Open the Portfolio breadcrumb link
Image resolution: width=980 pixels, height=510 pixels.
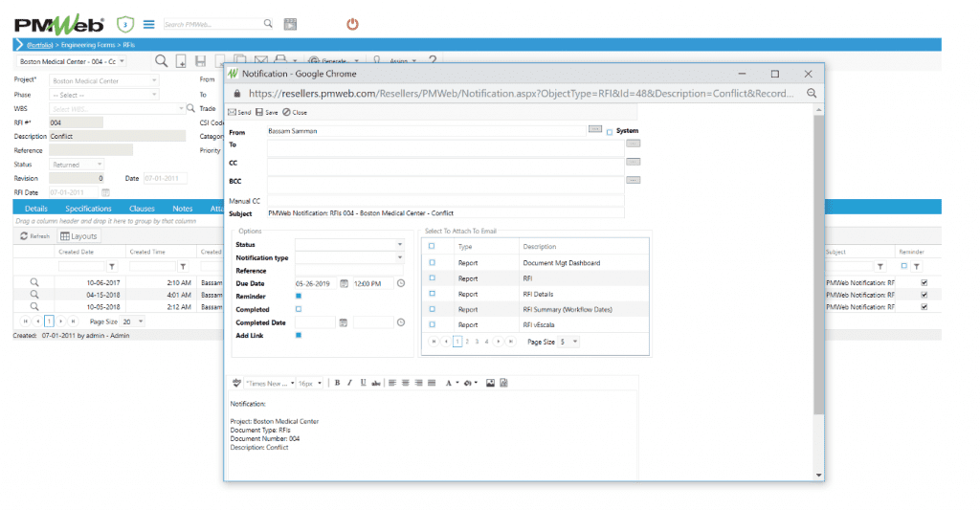point(40,45)
